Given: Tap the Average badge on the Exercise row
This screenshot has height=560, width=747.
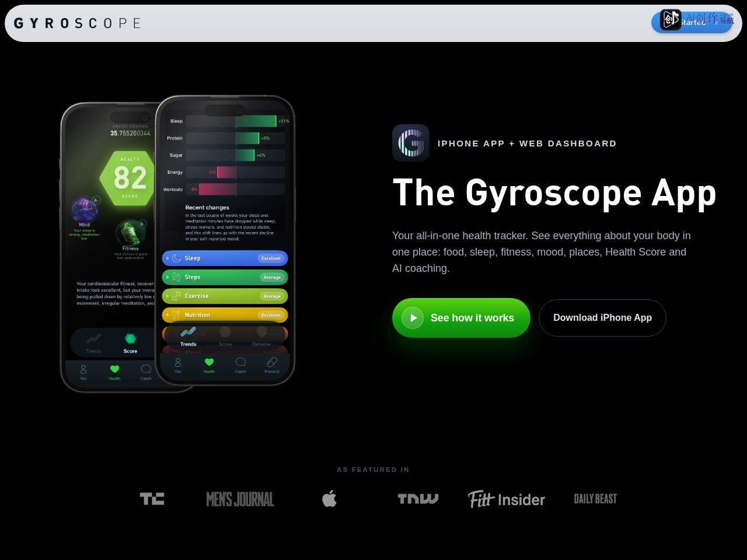Looking at the screenshot, I should [x=272, y=296].
